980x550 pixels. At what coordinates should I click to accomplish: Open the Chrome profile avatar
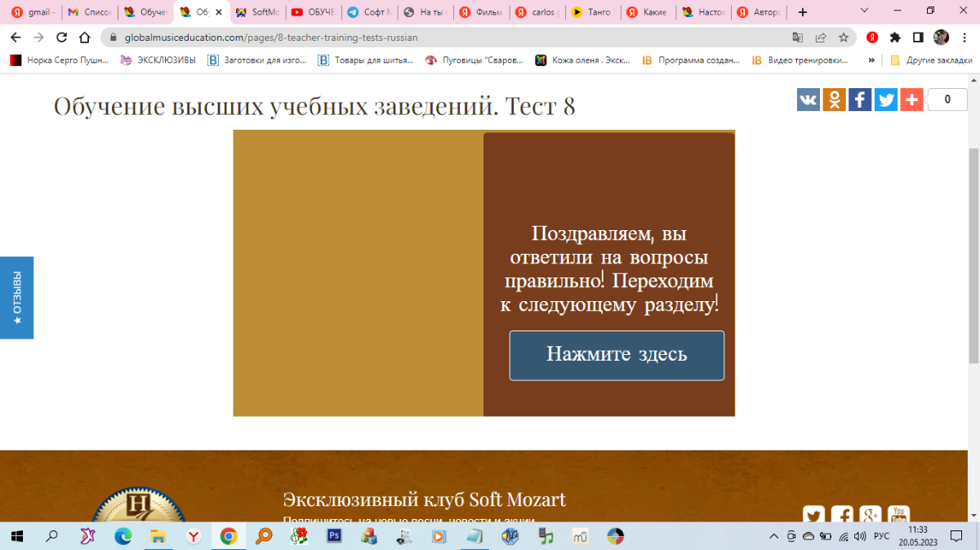click(941, 38)
